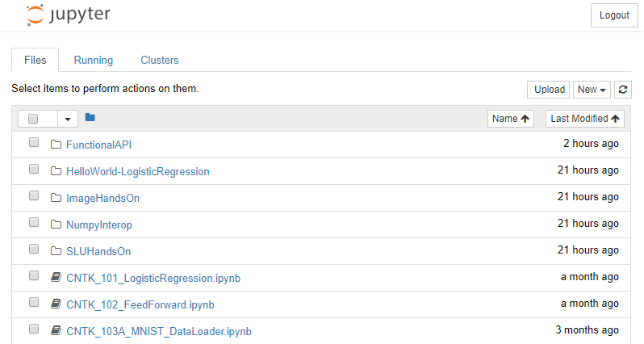Sort files by Last Modified

pos(585,119)
